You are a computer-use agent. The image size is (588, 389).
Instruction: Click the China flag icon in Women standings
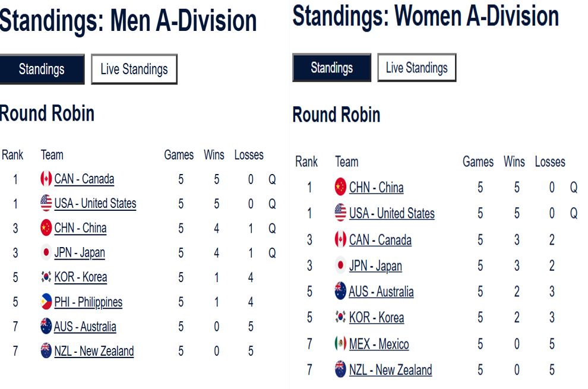[340, 187]
